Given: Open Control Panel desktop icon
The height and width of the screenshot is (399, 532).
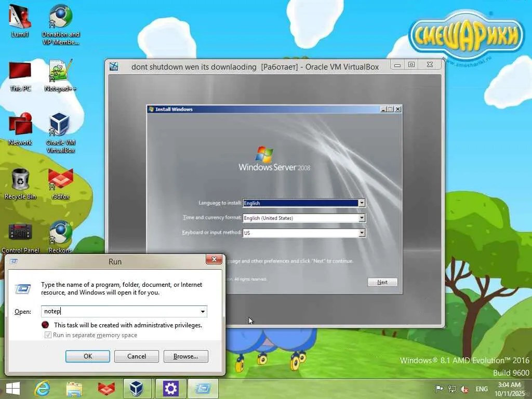Looking at the screenshot, I should point(20,237).
